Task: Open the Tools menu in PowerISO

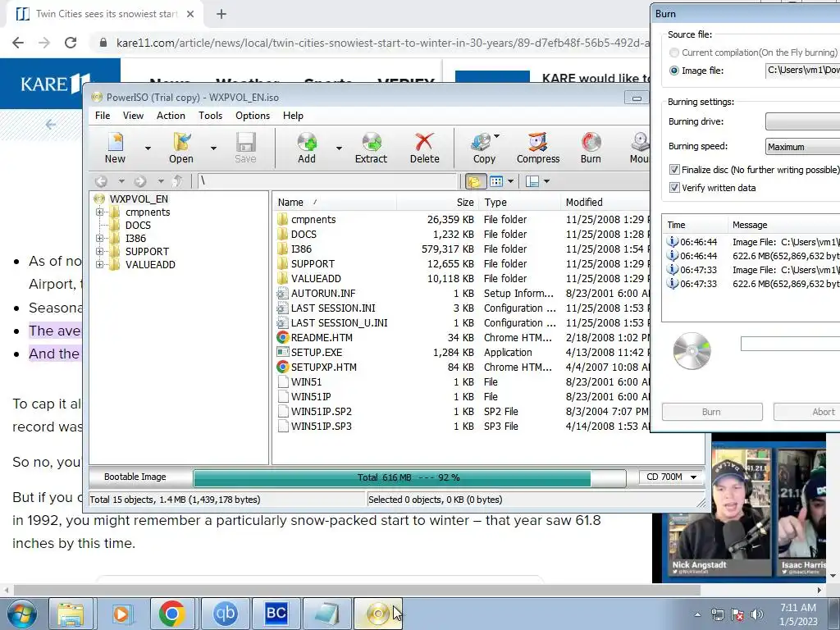Action: (210, 116)
